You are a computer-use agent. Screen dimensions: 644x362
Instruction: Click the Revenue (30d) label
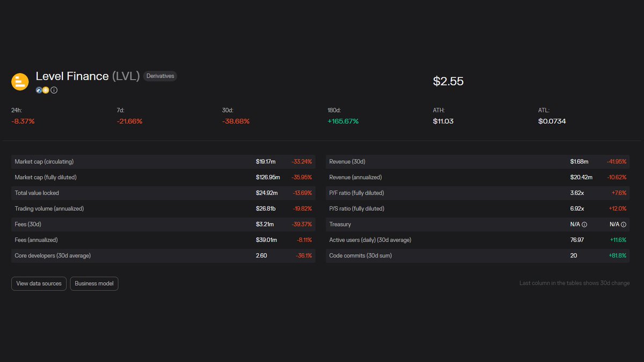coord(347,161)
